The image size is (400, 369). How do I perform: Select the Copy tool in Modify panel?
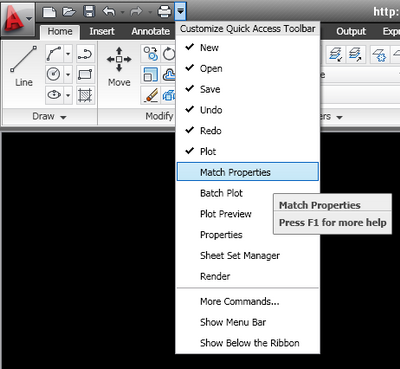point(151,54)
